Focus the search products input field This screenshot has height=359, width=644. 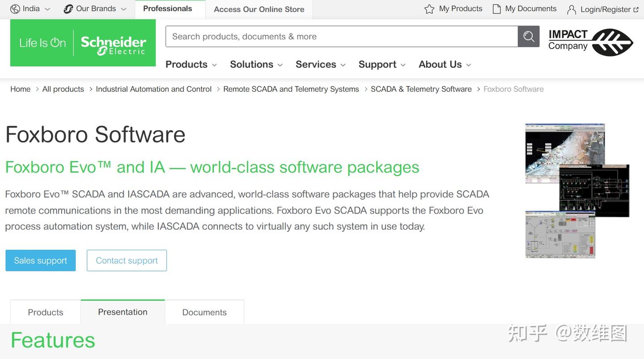pos(342,37)
